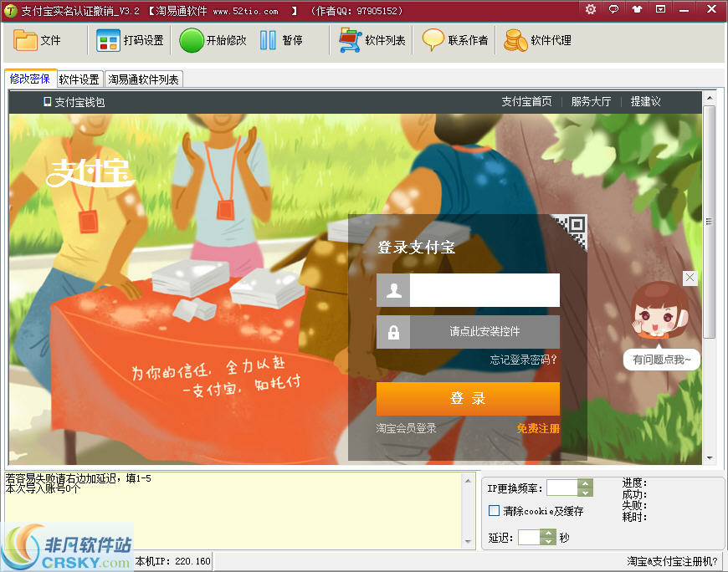Click the orange 登录 button

pyautogui.click(x=468, y=399)
